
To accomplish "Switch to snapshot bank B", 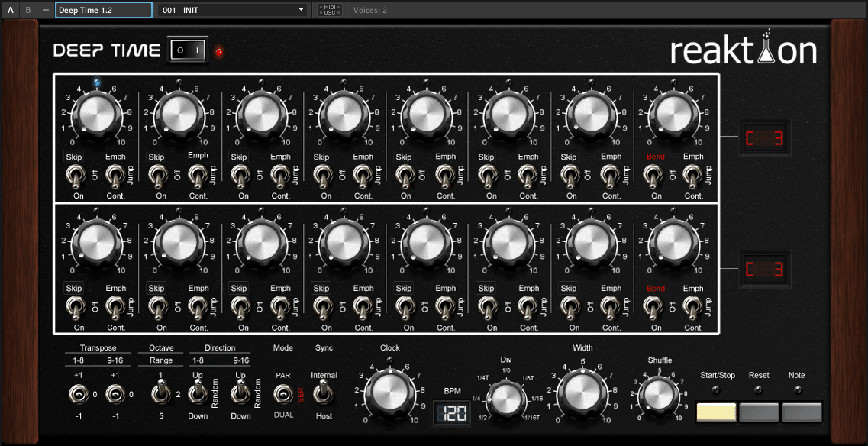I will [28, 9].
